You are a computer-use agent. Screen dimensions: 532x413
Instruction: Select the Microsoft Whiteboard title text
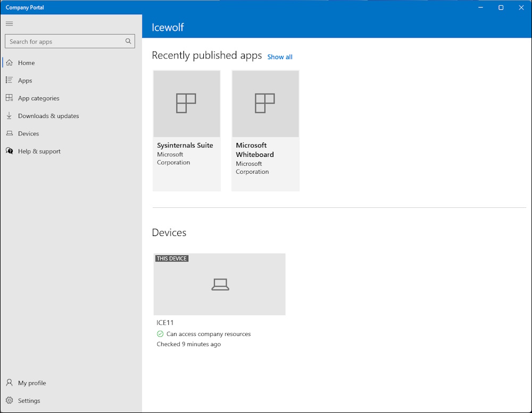click(x=255, y=150)
